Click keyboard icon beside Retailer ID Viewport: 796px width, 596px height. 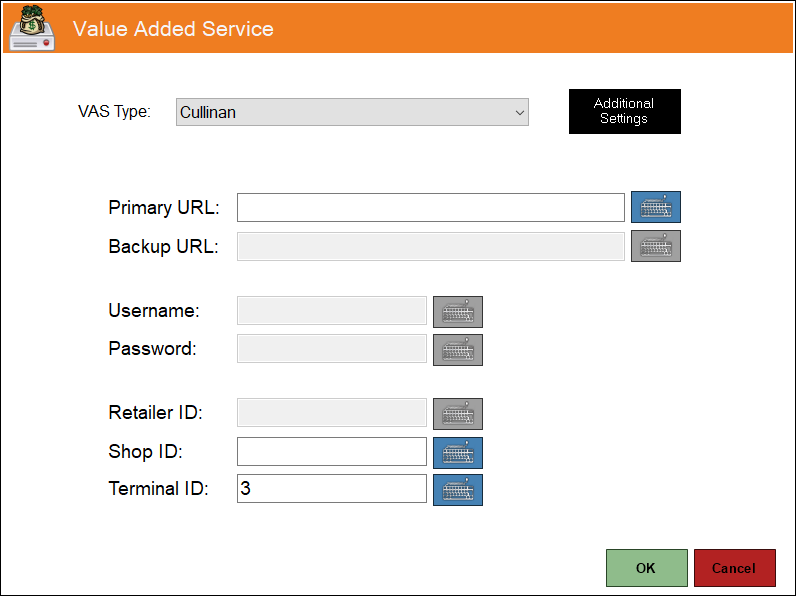coord(457,414)
